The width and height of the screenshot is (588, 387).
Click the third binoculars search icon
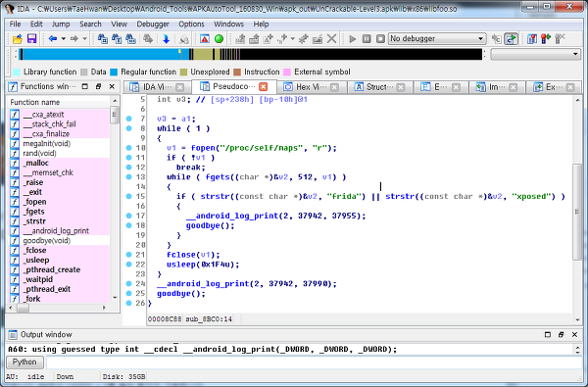pyautogui.click(x=130, y=38)
